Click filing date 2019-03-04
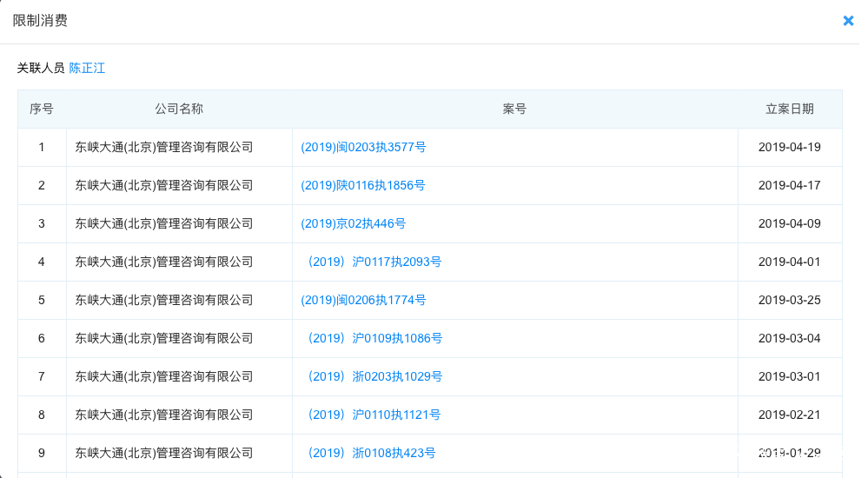Screen dimensions: 868x478 click(x=790, y=338)
